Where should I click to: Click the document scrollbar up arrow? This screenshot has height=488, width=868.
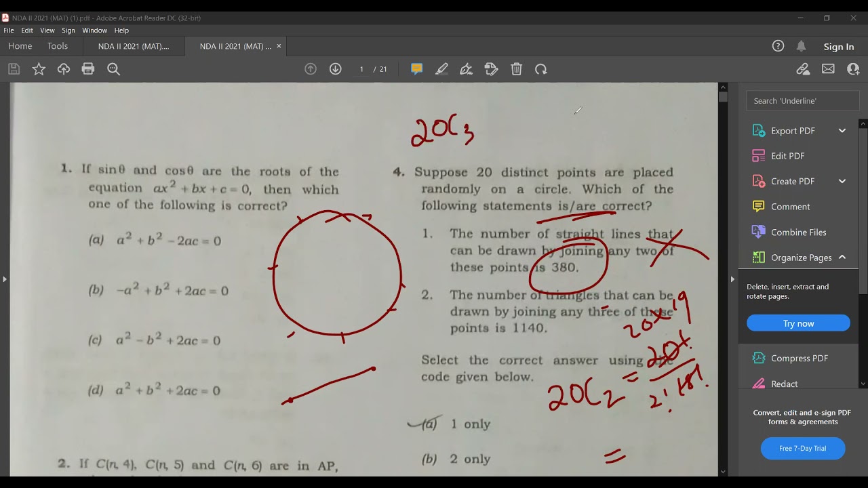click(723, 87)
